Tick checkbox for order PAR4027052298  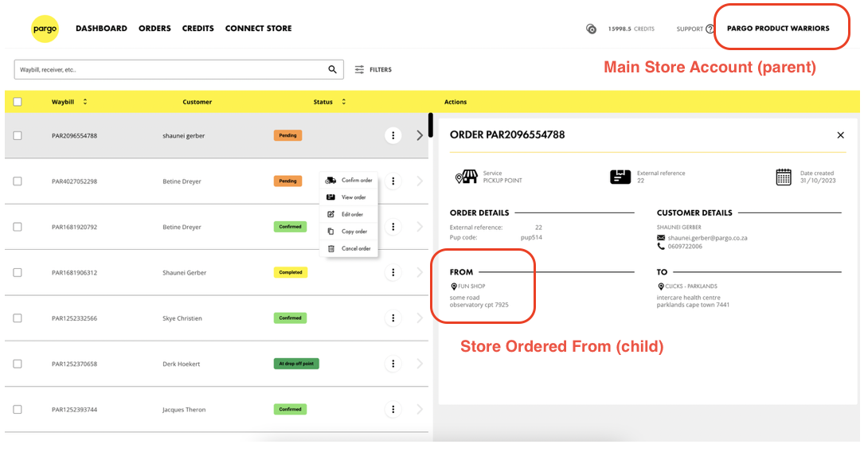18,181
